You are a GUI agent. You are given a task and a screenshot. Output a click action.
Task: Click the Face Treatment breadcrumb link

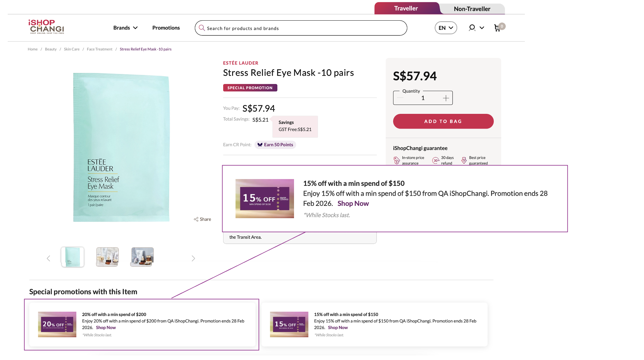click(99, 49)
